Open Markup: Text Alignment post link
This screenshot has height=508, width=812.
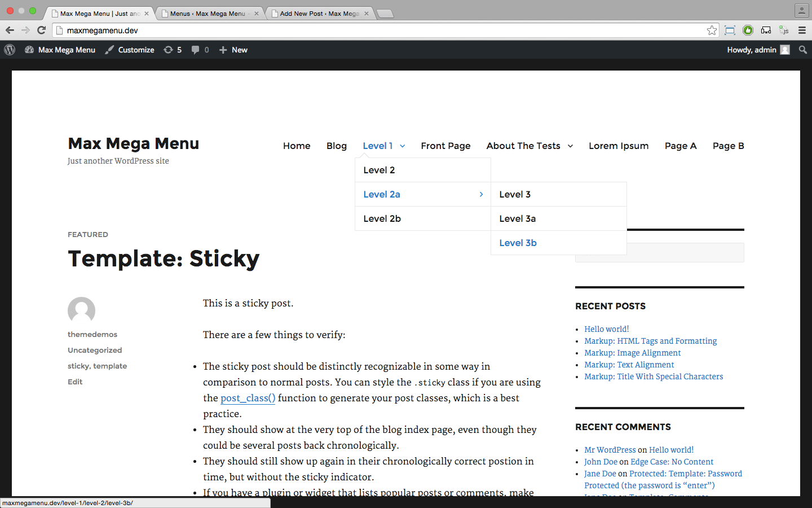[629, 365]
